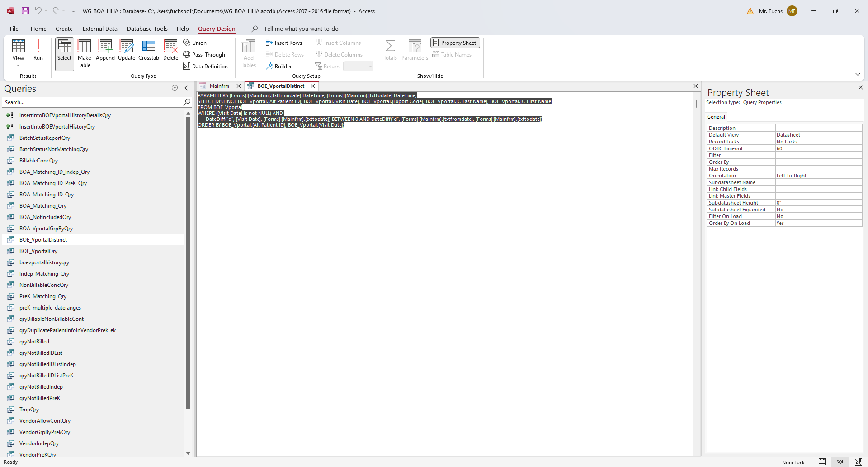This screenshot has width=868, height=467.
Task: Close the BOE_VportalDistinct tab
Action: [x=313, y=86]
